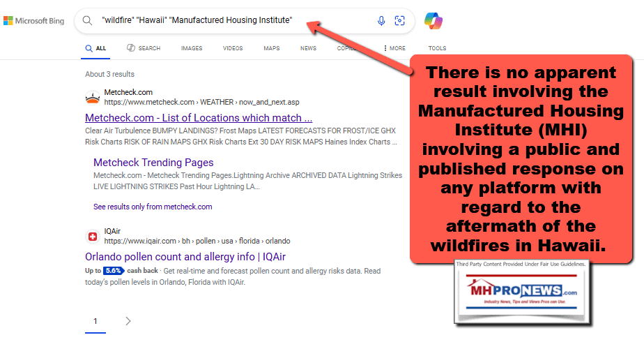This screenshot has width=644, height=342.
Task: Open Metcheck.com List of Locations result link
Action: point(199,118)
